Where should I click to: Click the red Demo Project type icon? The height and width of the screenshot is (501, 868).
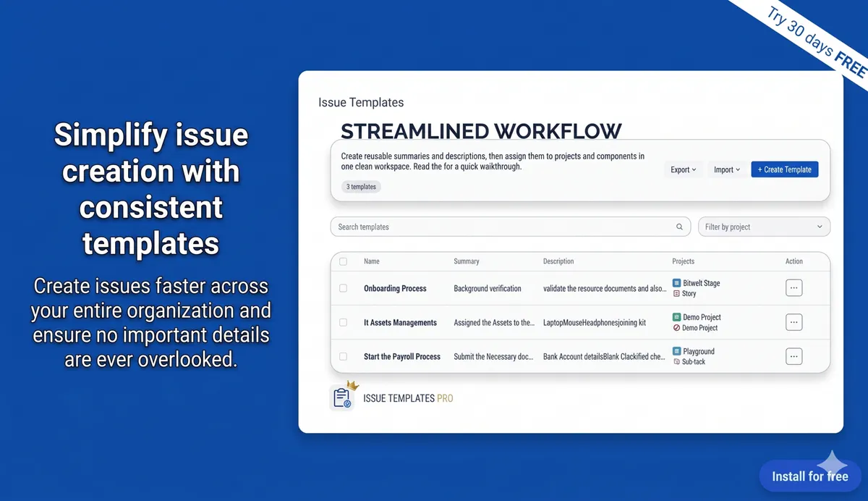click(676, 328)
